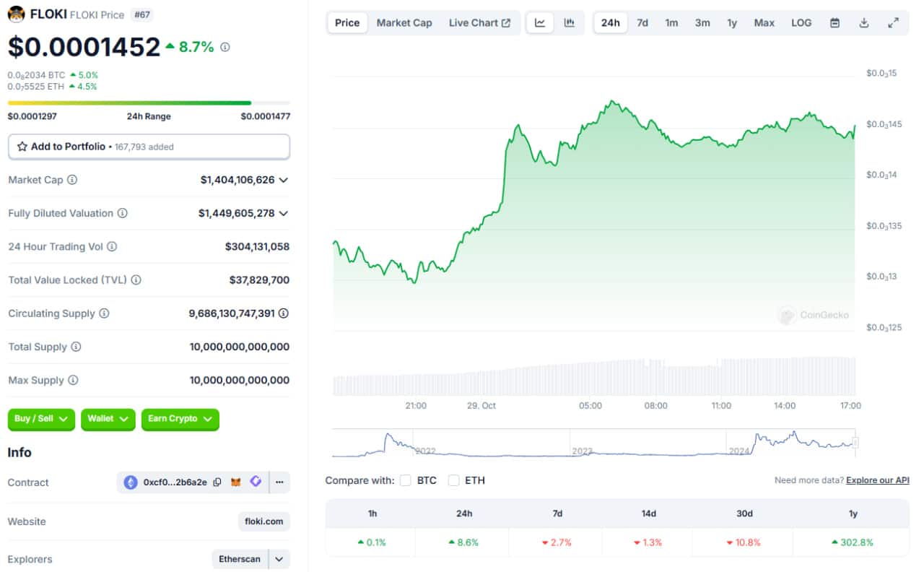Open the Buy / Sell dropdown
924x572 pixels.
41,419
